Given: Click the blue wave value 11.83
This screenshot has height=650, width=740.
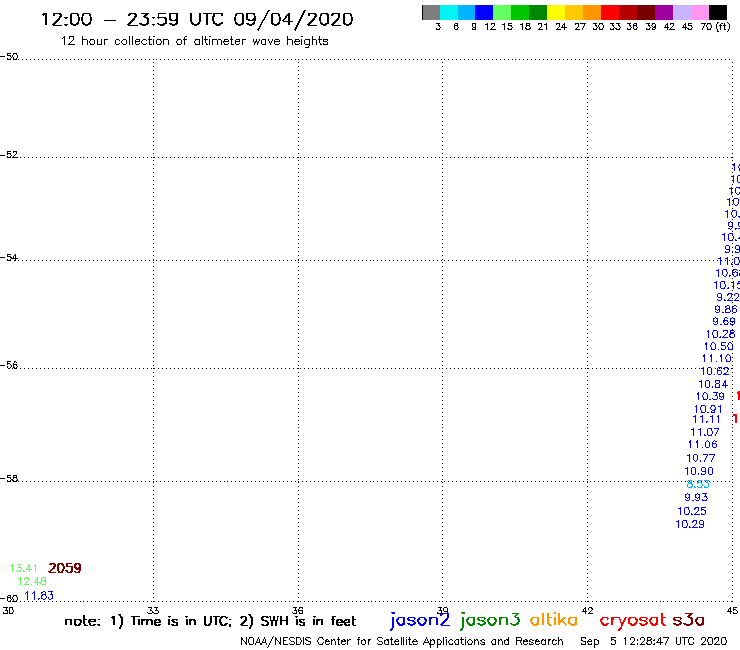Looking at the screenshot, I should 39,596.
